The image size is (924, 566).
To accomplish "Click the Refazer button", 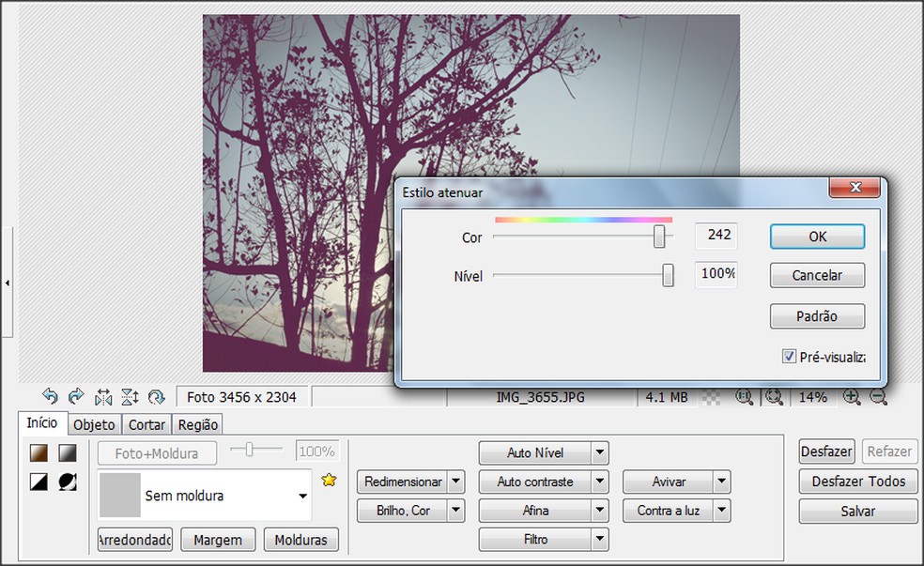I will click(889, 451).
